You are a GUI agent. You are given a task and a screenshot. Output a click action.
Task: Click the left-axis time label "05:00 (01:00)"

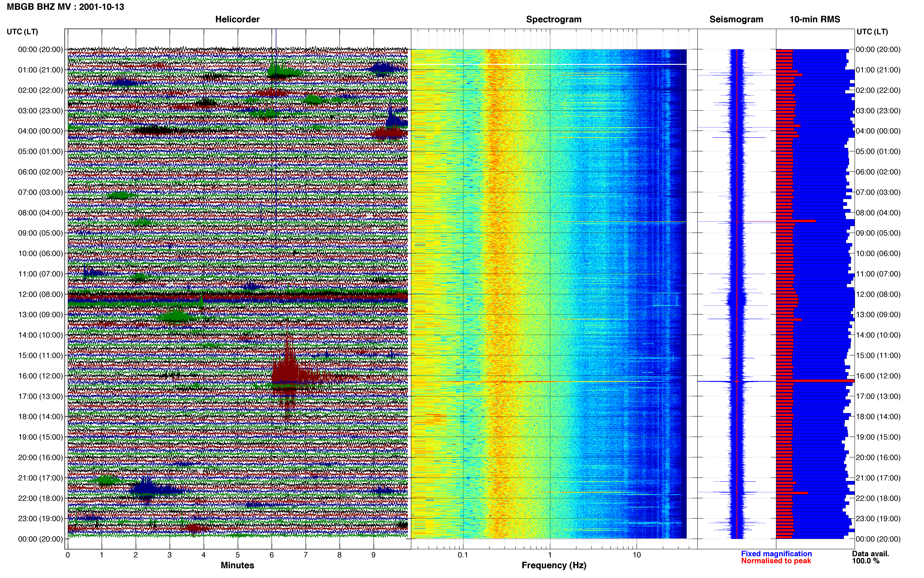(x=41, y=151)
